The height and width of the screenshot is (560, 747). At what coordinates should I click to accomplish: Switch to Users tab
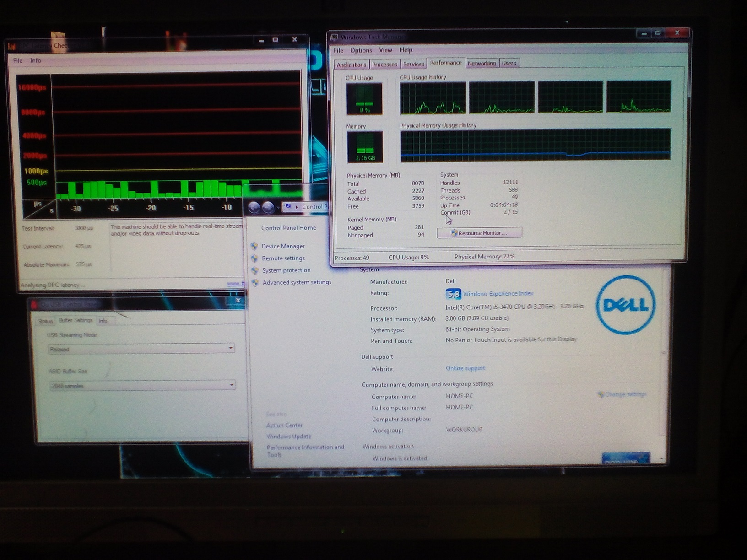509,63
